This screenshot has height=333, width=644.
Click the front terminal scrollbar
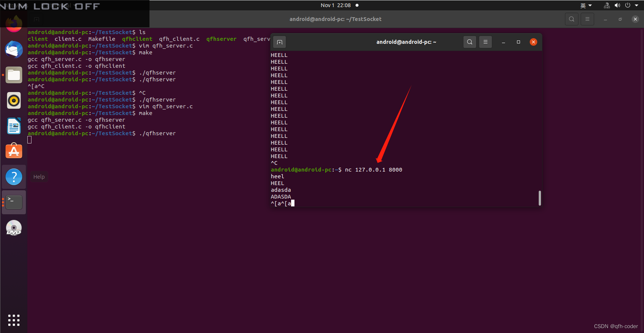point(539,198)
